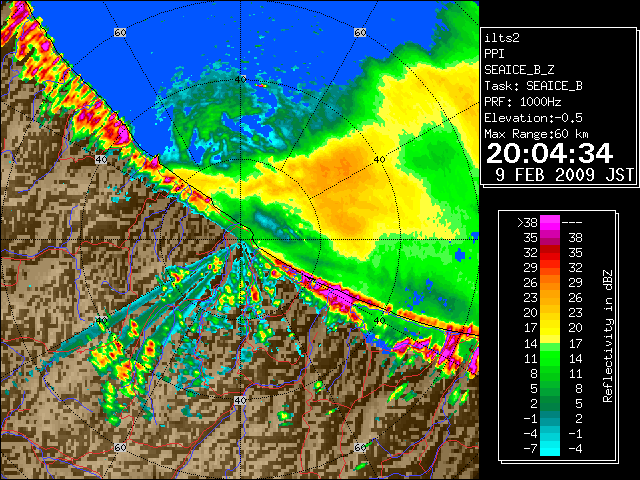Click the "40" ring label directly below radar center
This screenshot has height=480, width=640.
[240, 400]
